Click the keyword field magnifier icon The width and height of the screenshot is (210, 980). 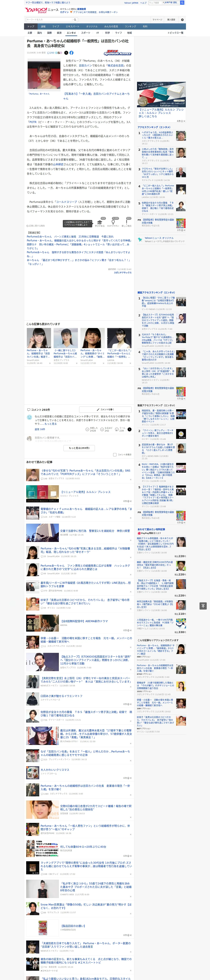tap(75, 20)
